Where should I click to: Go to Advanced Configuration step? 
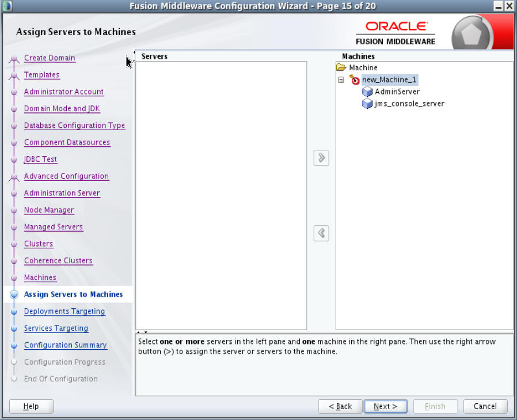point(66,176)
